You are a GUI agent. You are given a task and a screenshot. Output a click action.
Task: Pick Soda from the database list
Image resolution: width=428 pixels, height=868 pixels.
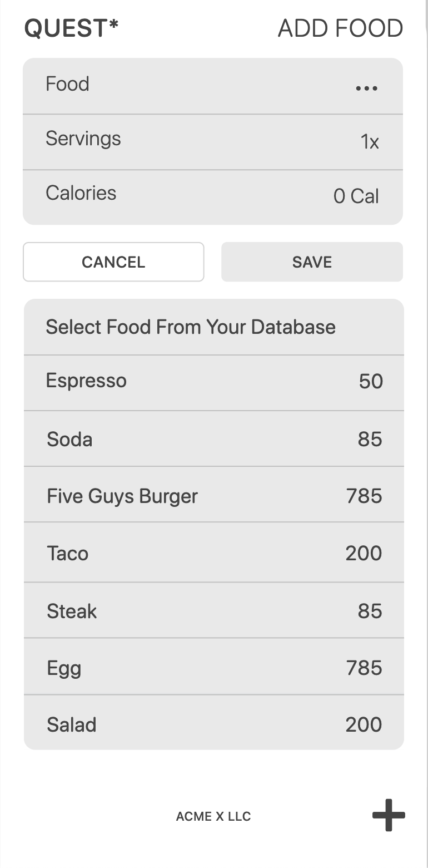pyautogui.click(x=69, y=440)
